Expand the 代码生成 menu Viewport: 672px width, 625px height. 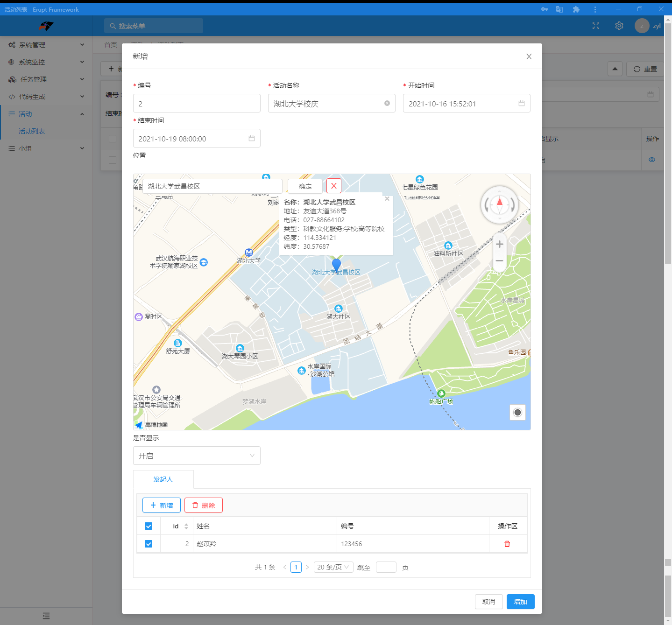tap(46, 97)
